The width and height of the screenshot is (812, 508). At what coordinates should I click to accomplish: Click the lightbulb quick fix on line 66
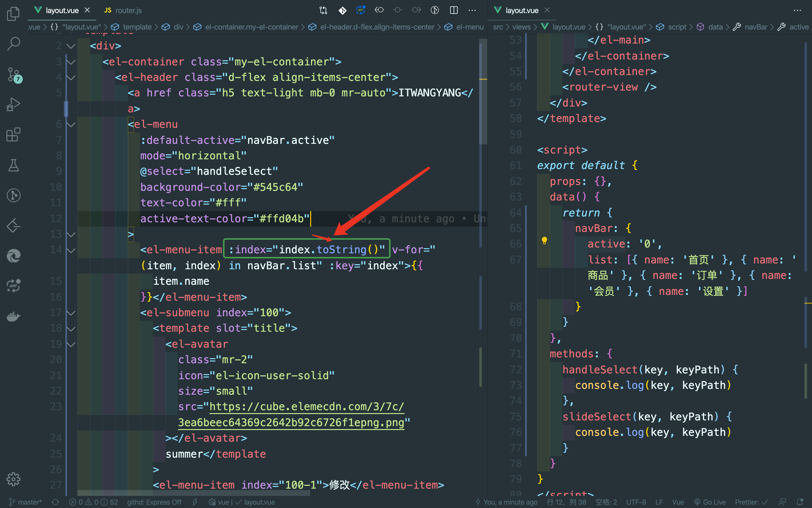pos(544,240)
